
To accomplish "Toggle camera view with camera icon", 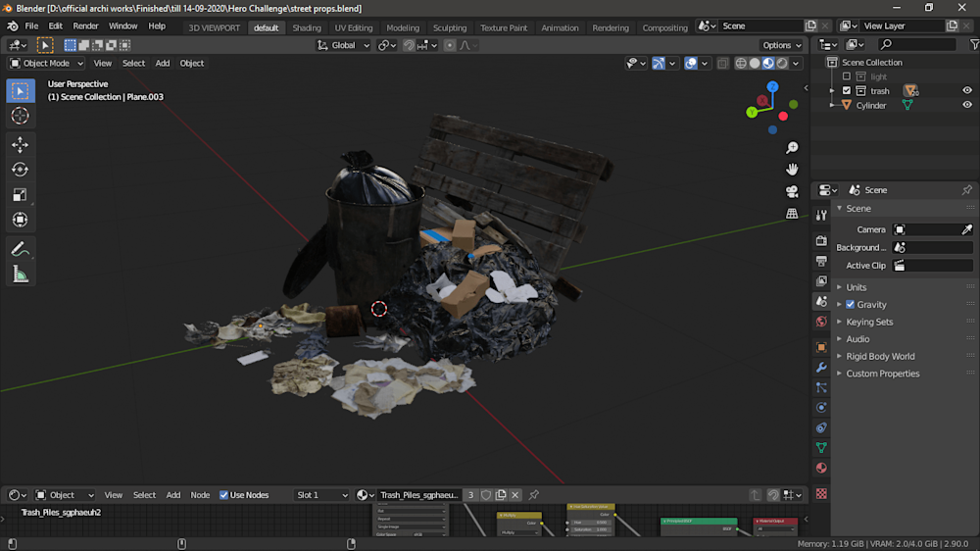I will click(x=792, y=191).
